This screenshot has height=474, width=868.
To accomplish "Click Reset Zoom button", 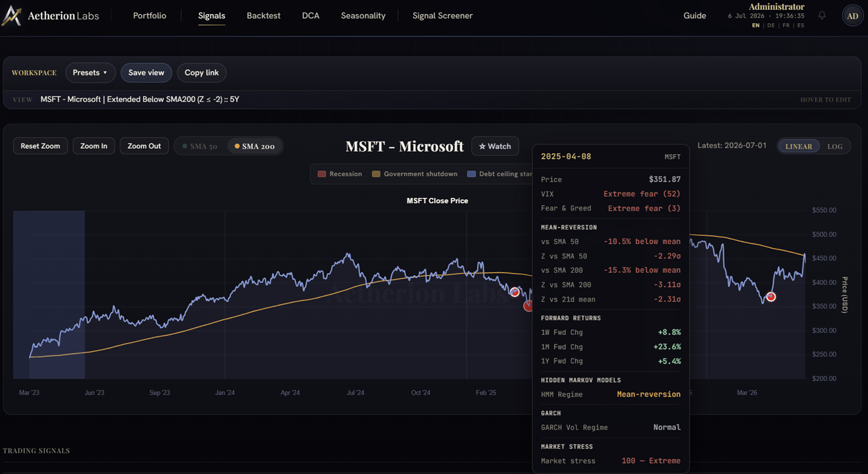I will [x=40, y=146].
